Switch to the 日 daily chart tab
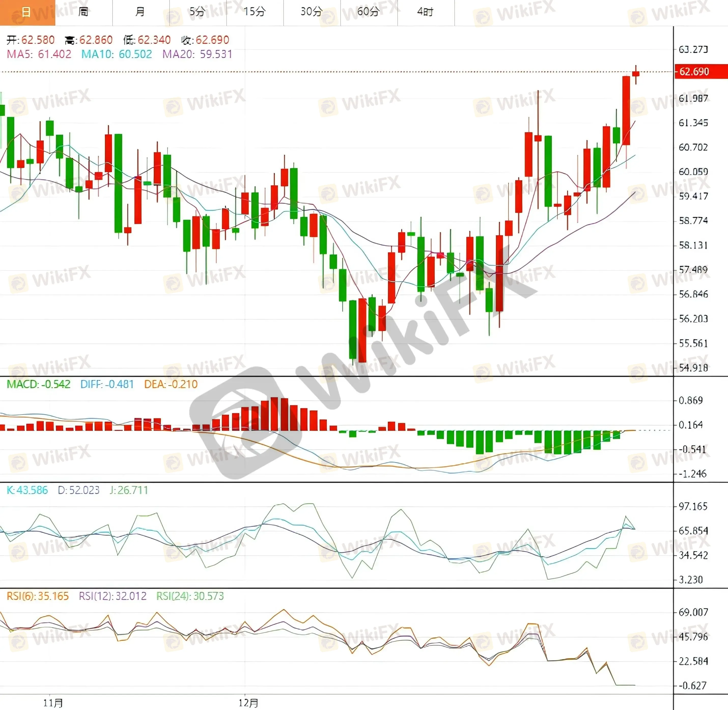Image resolution: width=728 pixels, height=710 pixels. [x=27, y=12]
